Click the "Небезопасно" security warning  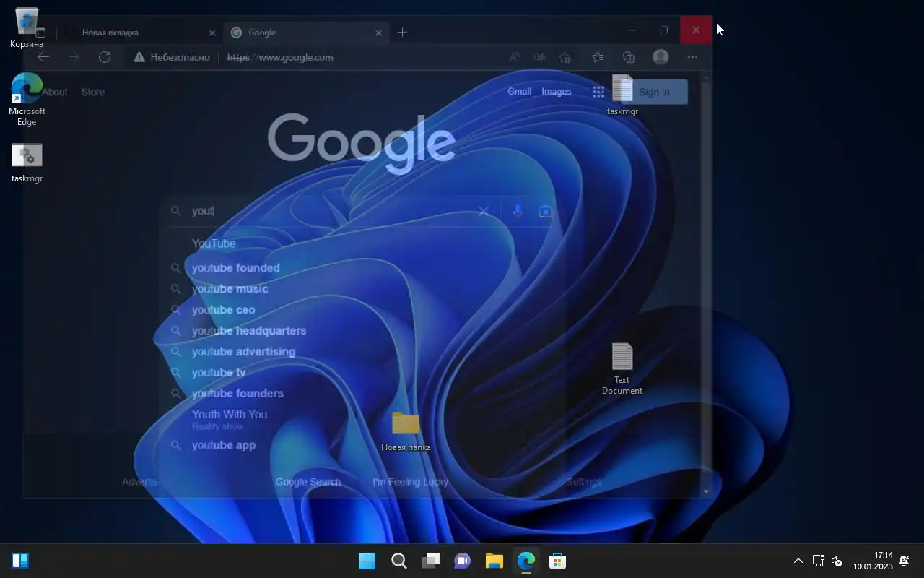(x=172, y=57)
